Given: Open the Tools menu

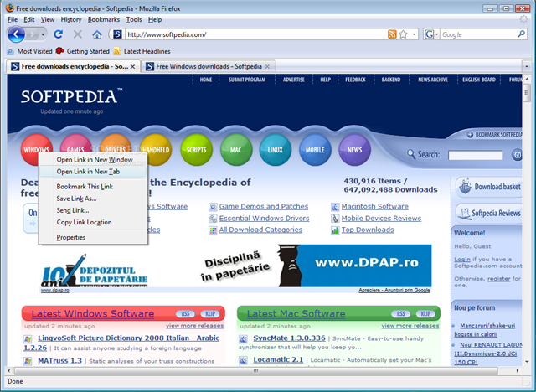Looking at the screenshot, I should point(134,19).
